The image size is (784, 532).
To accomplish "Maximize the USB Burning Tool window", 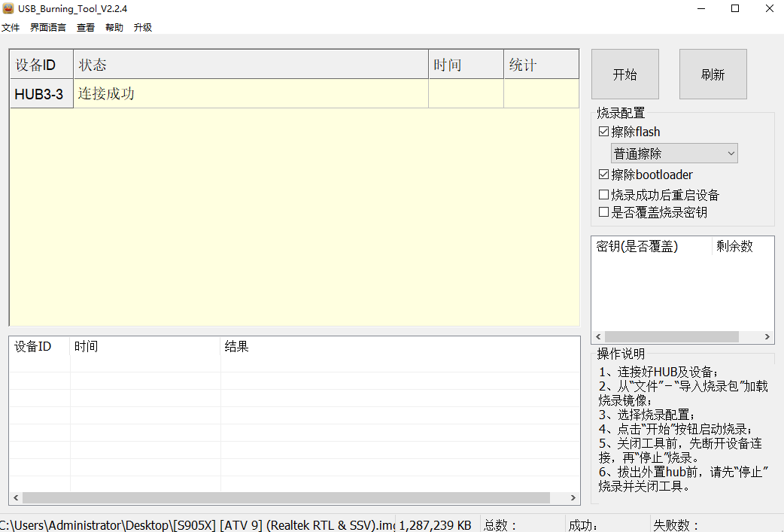I will click(x=735, y=8).
